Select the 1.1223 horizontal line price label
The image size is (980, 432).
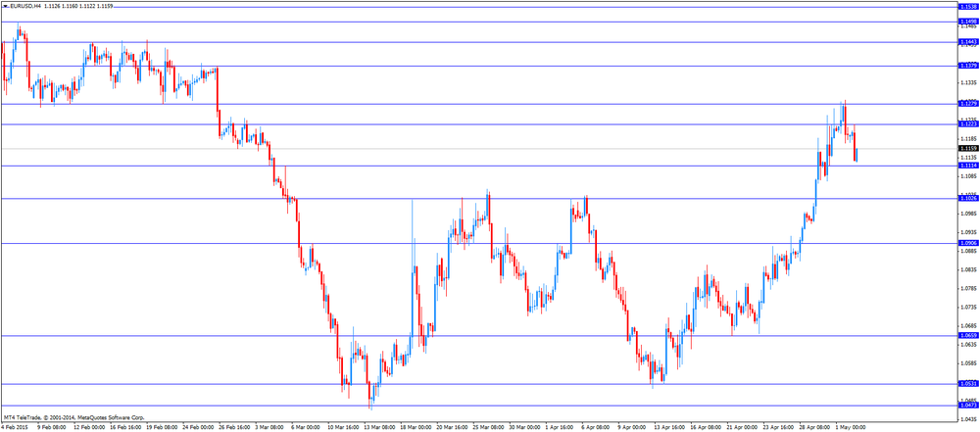coord(967,124)
